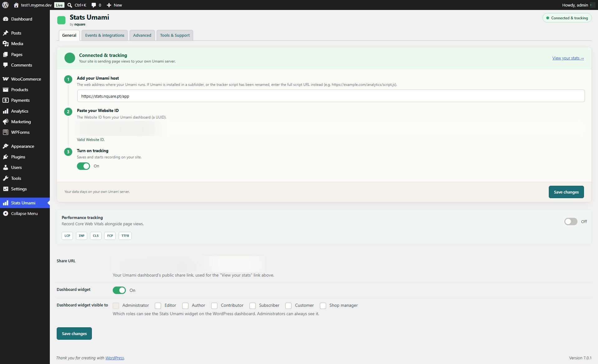Image resolution: width=598 pixels, height=364 pixels.
Task: Click the bottom Save changes button
Action: tap(74, 334)
